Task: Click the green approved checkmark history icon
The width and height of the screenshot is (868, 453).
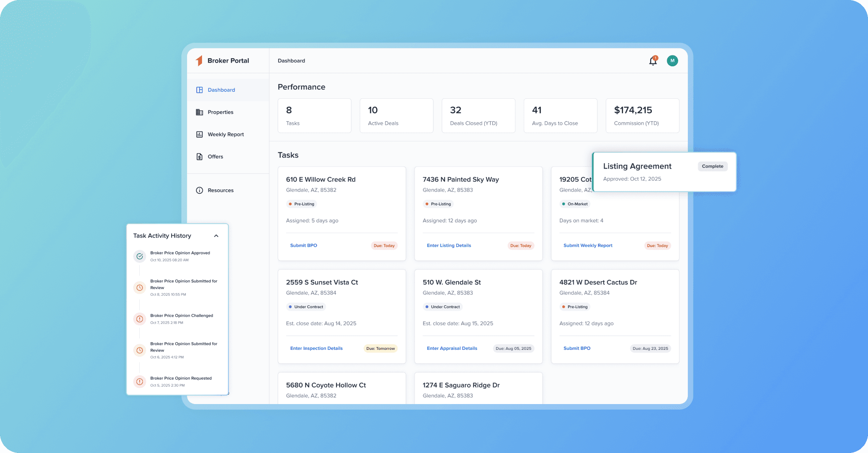Action: coord(140,256)
